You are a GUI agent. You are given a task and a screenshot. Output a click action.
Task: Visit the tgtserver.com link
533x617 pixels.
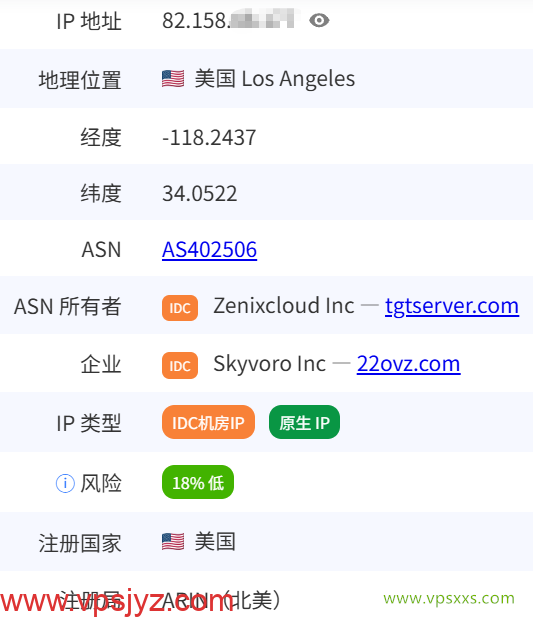click(x=452, y=306)
